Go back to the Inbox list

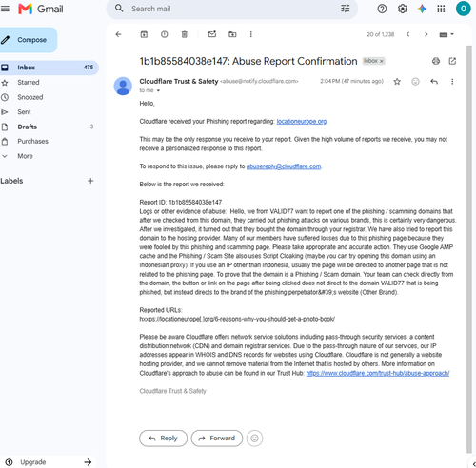tap(118, 34)
